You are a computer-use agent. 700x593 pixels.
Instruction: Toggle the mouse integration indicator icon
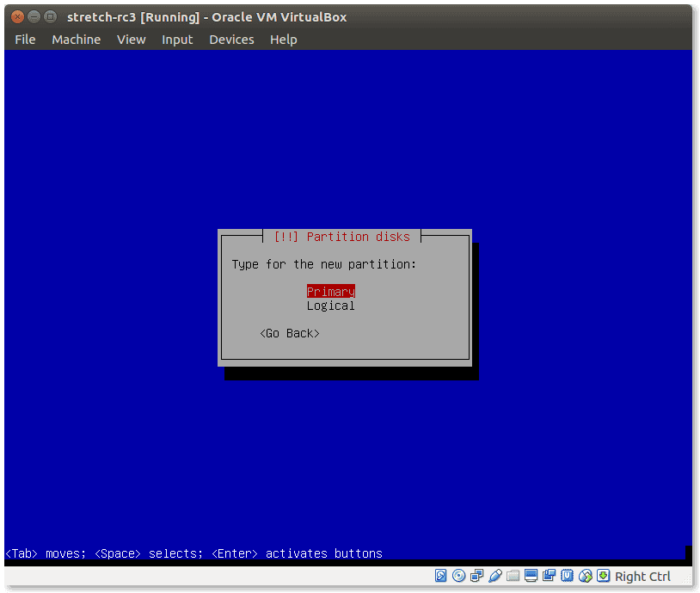tap(586, 576)
